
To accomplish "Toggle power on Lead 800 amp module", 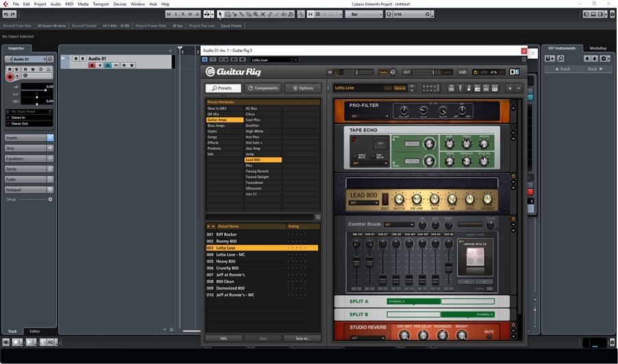I will (513, 176).
